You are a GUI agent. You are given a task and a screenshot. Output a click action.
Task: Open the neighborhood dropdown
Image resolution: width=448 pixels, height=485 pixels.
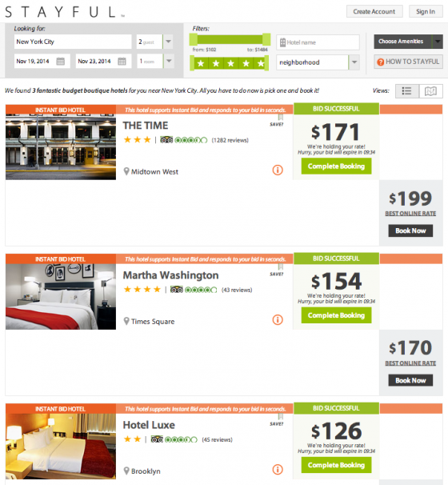tap(354, 62)
